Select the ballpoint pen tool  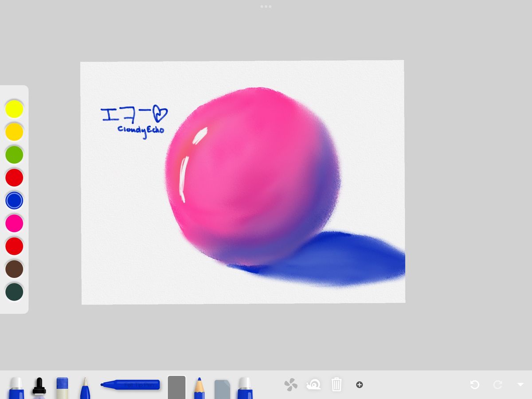[85, 388]
